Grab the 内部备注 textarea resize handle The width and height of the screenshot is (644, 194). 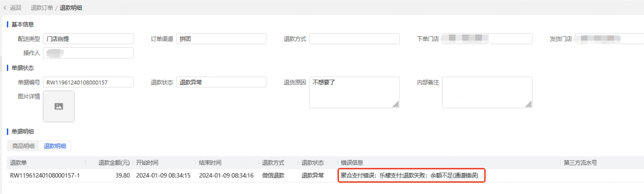pyautogui.click(x=529, y=105)
